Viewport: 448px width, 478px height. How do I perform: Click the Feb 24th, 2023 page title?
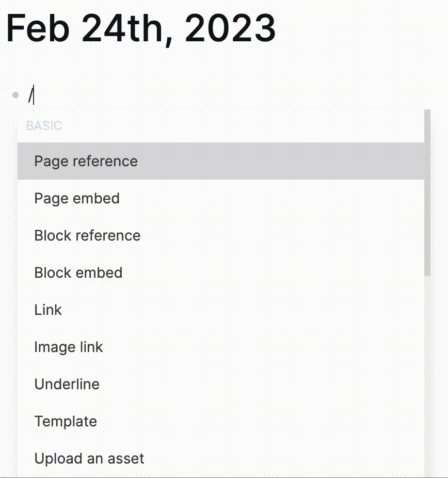click(140, 29)
